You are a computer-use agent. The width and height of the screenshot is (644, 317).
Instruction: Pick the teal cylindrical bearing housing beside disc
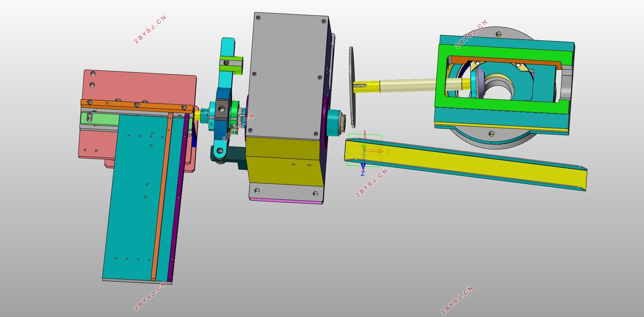[334, 122]
